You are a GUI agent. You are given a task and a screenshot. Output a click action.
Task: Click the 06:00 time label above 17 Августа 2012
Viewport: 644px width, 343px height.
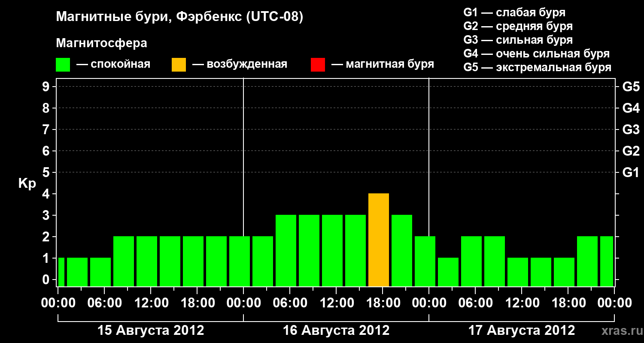(x=475, y=303)
